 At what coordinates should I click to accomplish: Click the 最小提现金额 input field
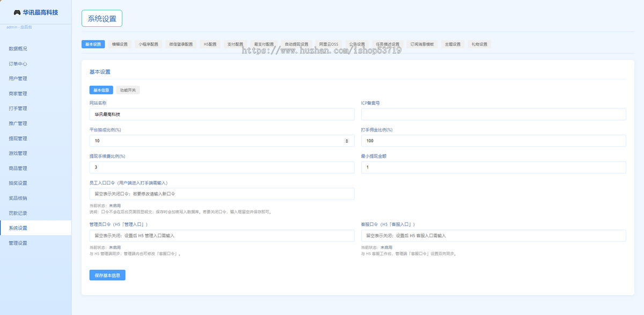pos(494,167)
